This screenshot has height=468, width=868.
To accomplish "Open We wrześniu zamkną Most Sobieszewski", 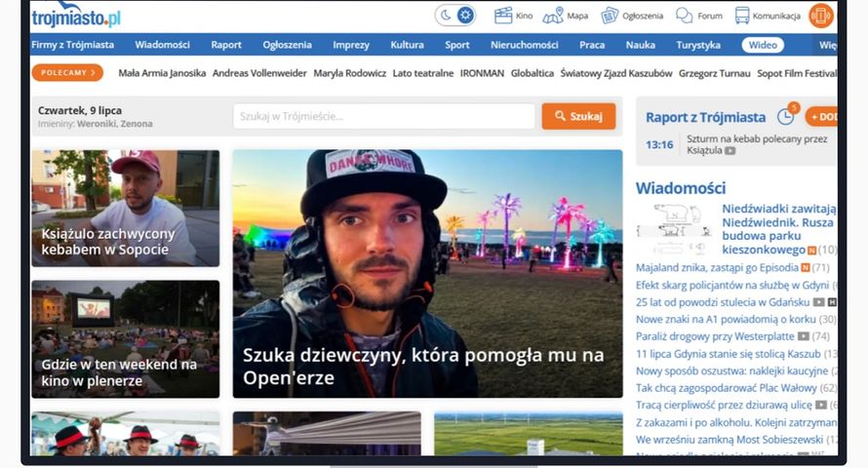I will point(730,439).
